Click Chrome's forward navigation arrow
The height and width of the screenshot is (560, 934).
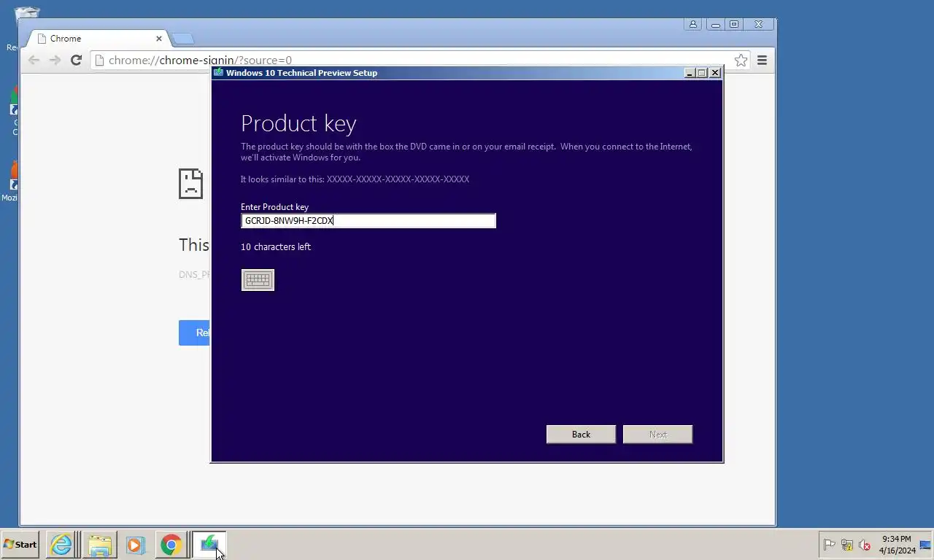coord(55,61)
